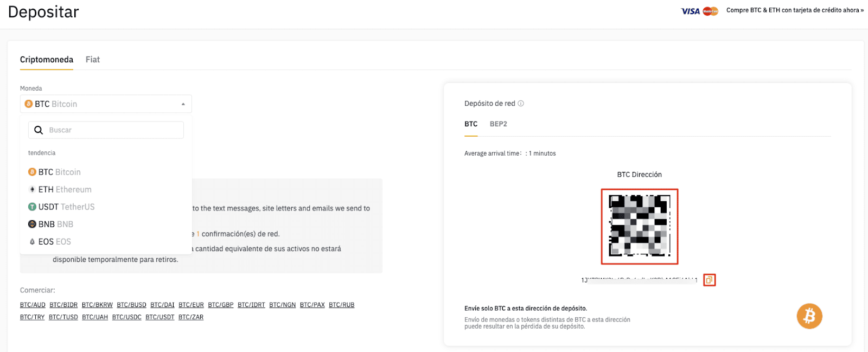Viewport: 868px width, 352px height.
Task: Open the BTC/NGN trading pair
Action: pyautogui.click(x=283, y=305)
